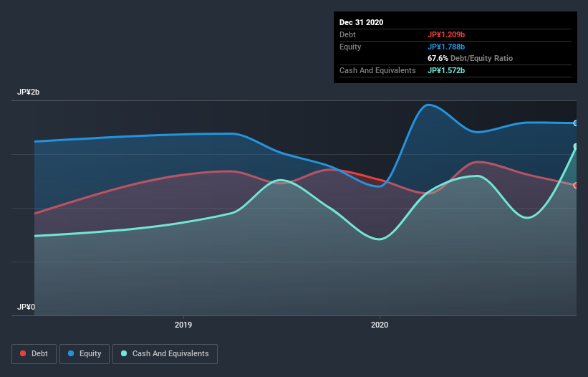Click the JP¥0 axis label
This screenshot has width=588, height=377.
26,307
